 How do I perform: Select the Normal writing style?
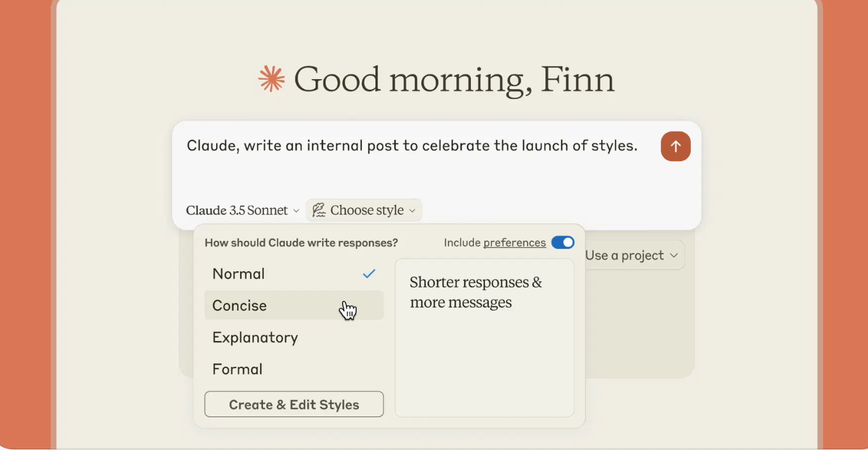[294, 274]
